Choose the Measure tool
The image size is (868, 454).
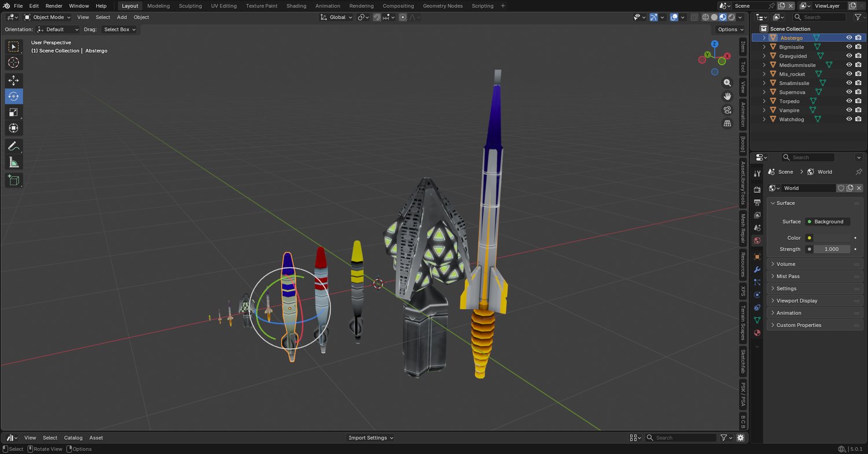(14, 162)
